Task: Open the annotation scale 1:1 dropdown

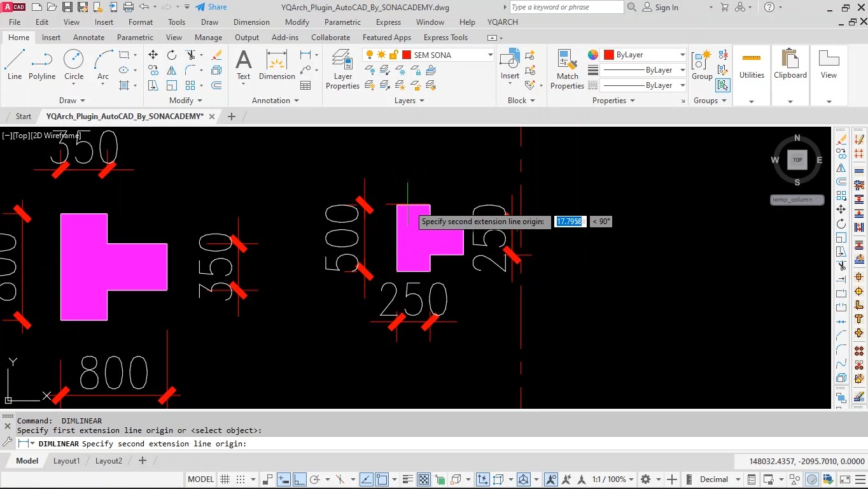Action: [613, 479]
